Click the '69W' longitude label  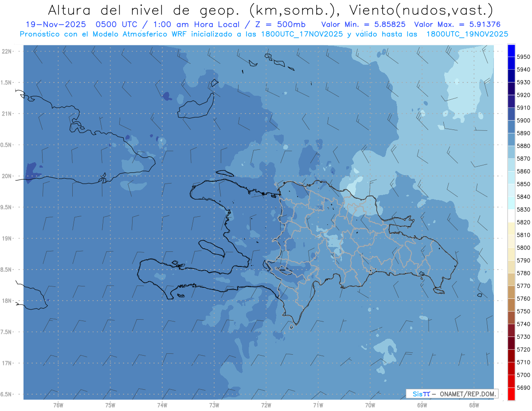[x=422, y=405]
